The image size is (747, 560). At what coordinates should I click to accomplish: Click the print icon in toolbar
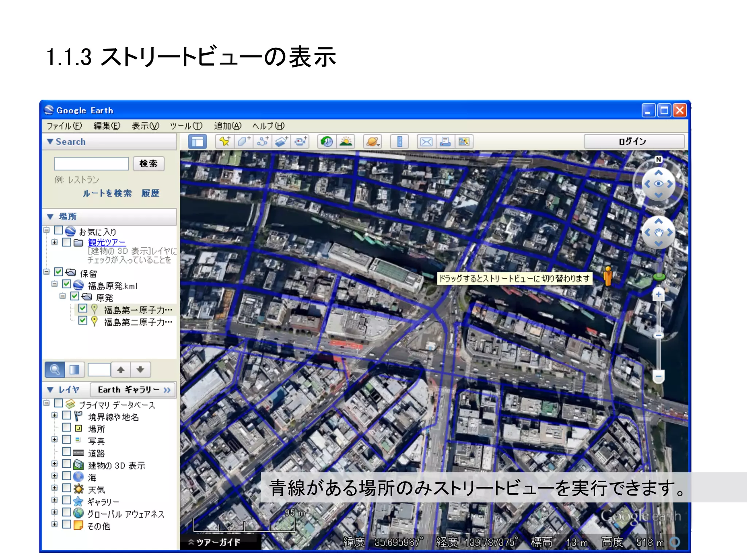pos(445,141)
